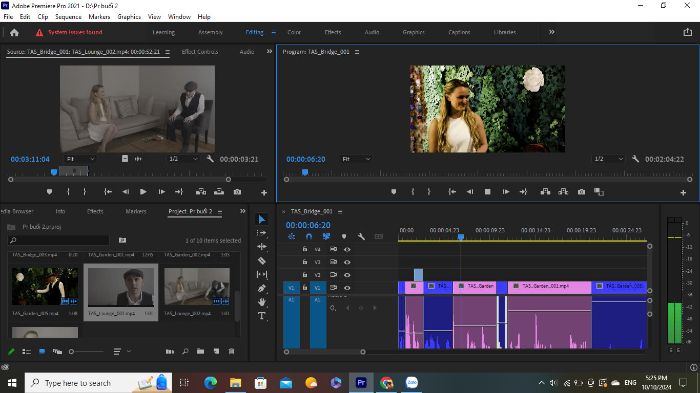
Task: Toggle V3 track output eye
Action: point(347,262)
